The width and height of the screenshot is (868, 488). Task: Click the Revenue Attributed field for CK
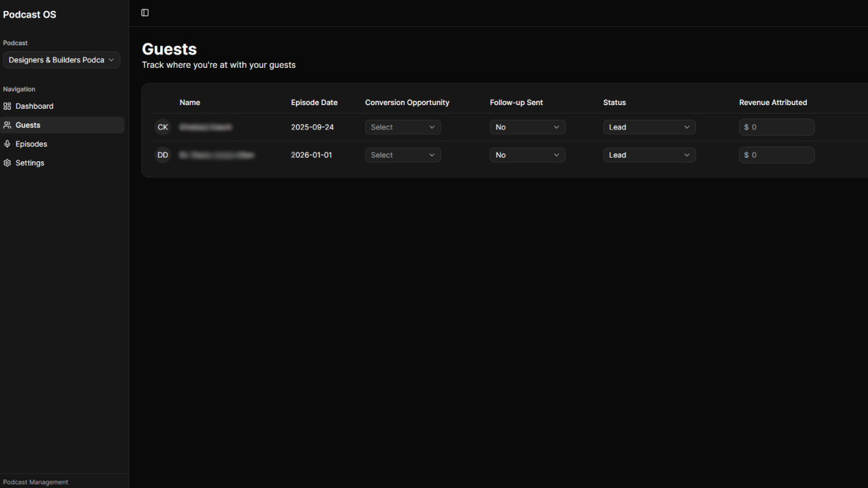coord(776,127)
